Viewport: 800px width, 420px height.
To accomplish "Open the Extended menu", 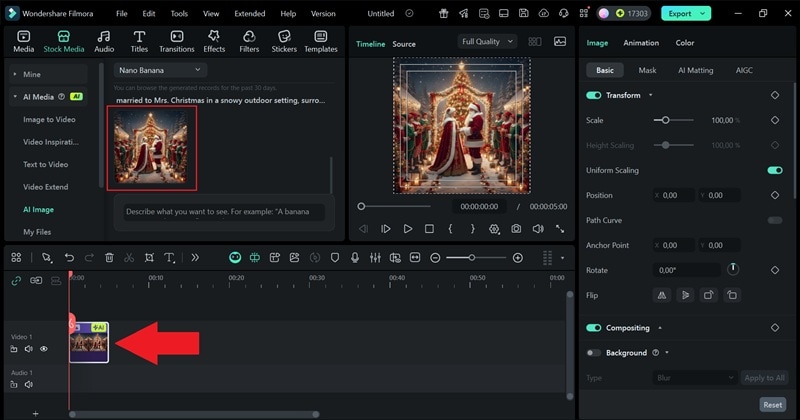I will [x=249, y=14].
